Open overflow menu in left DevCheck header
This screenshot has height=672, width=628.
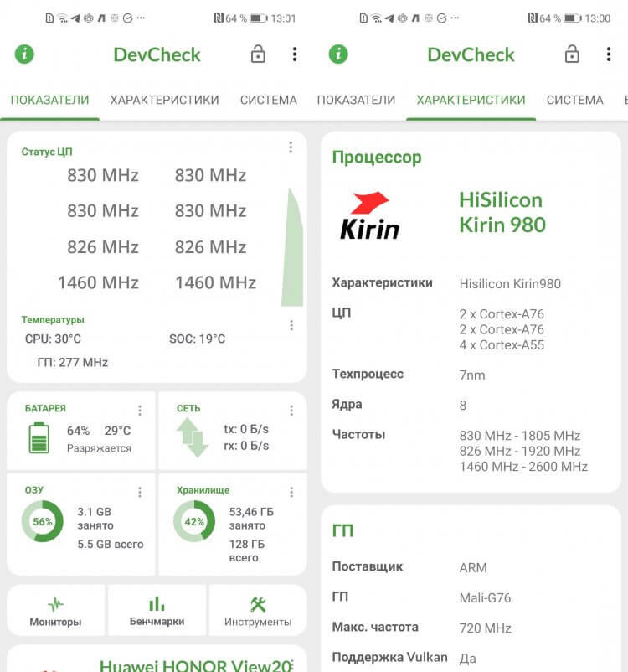(x=295, y=54)
